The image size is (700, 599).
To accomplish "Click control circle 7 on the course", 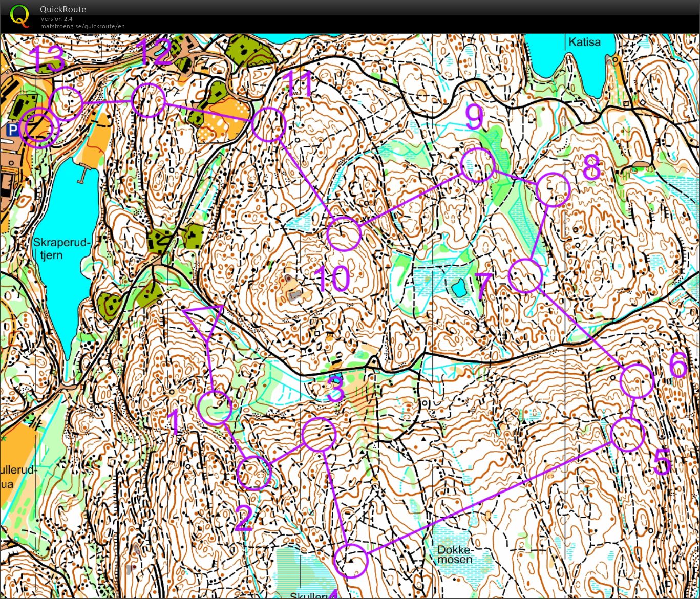I will [525, 276].
